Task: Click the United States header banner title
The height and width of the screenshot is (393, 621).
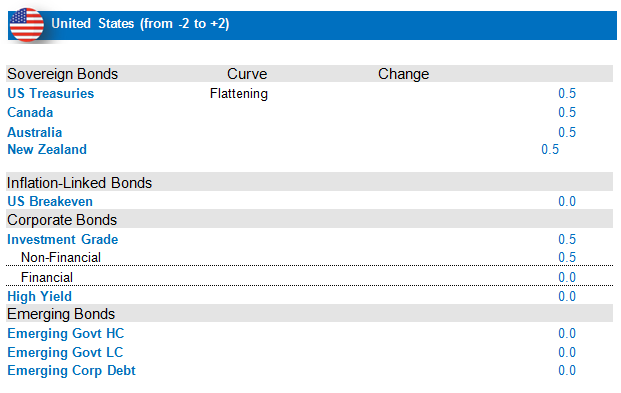Action: (x=140, y=24)
